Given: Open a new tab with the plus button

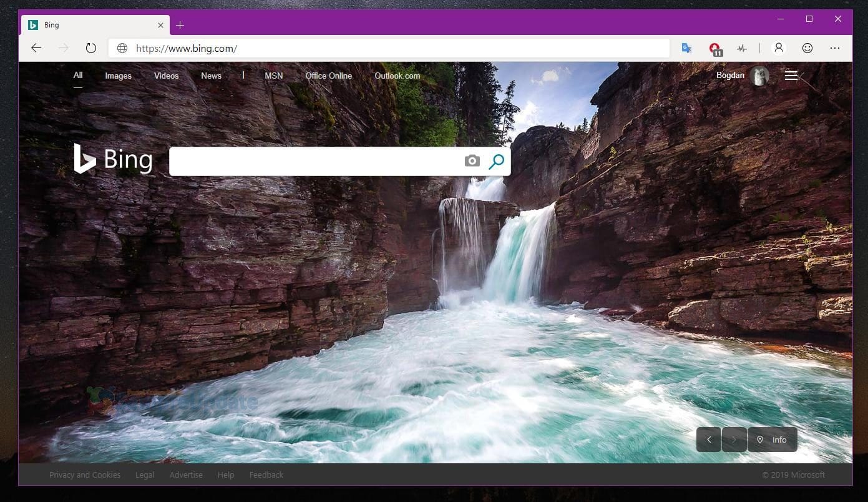Looking at the screenshot, I should [180, 25].
